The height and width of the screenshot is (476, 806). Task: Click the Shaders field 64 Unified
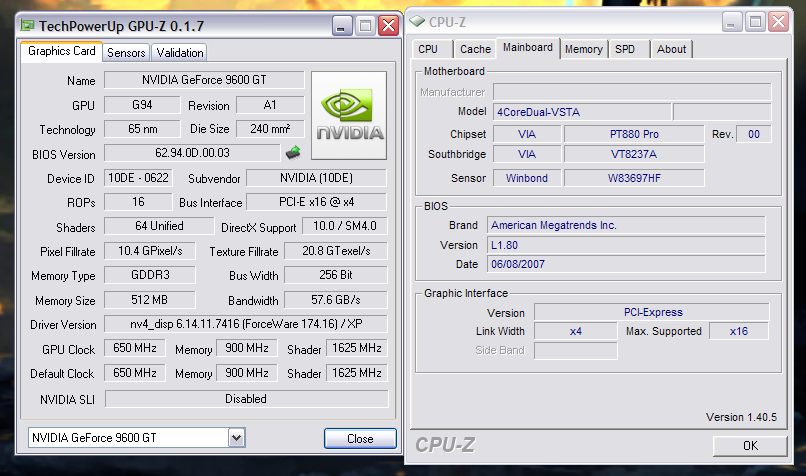point(159,226)
